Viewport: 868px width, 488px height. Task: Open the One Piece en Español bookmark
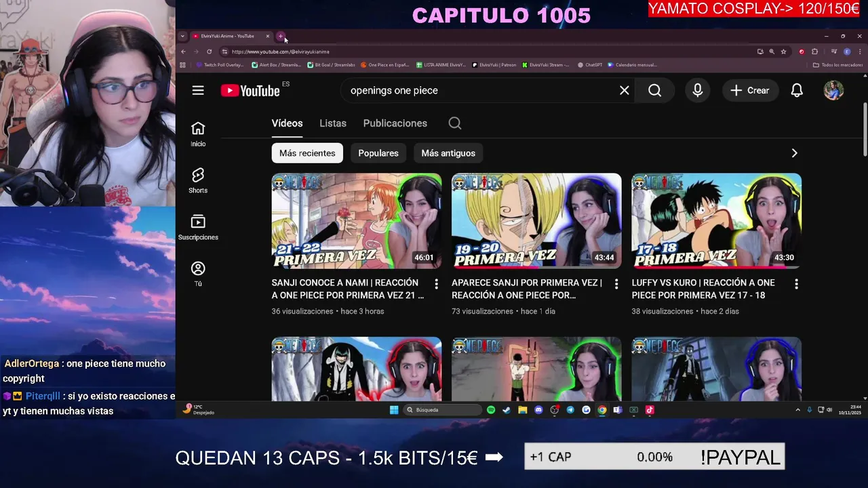(385, 65)
